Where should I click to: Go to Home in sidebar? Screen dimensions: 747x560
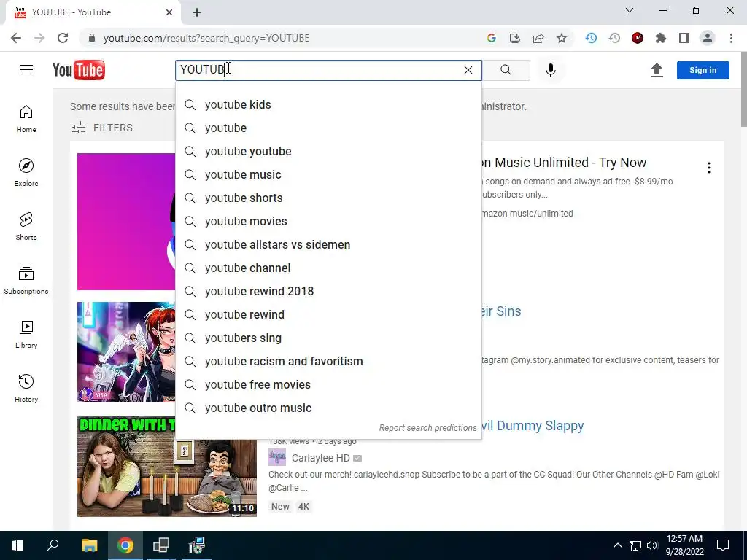coord(26,119)
